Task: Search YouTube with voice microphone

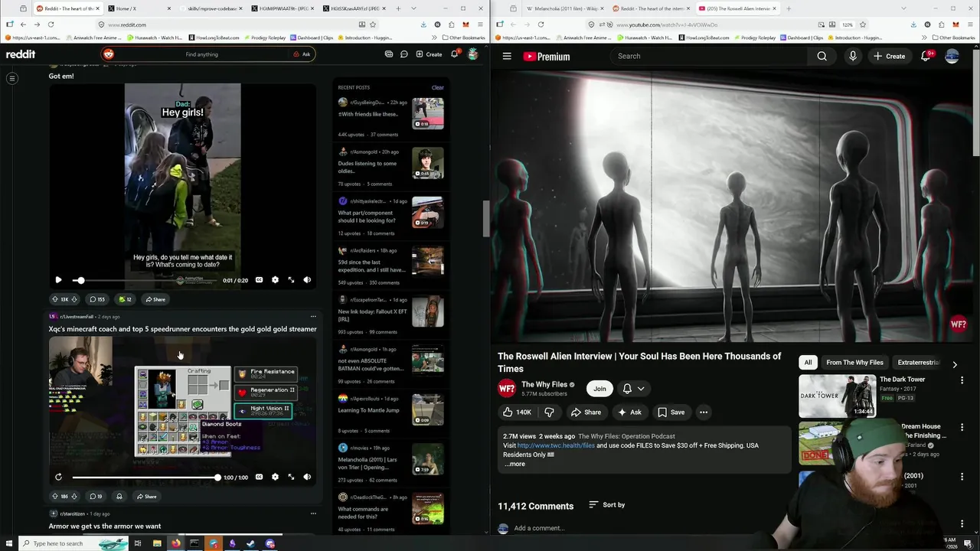Action: click(853, 56)
